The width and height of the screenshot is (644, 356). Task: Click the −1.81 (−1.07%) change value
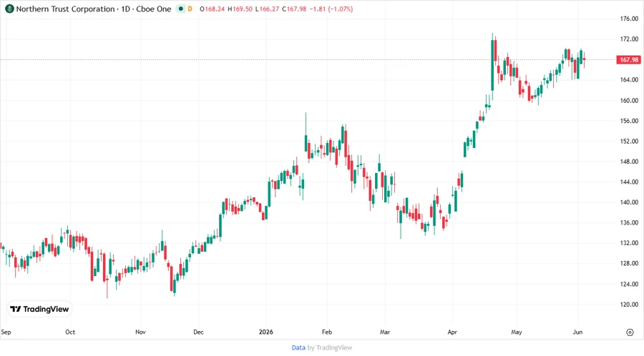click(x=331, y=9)
